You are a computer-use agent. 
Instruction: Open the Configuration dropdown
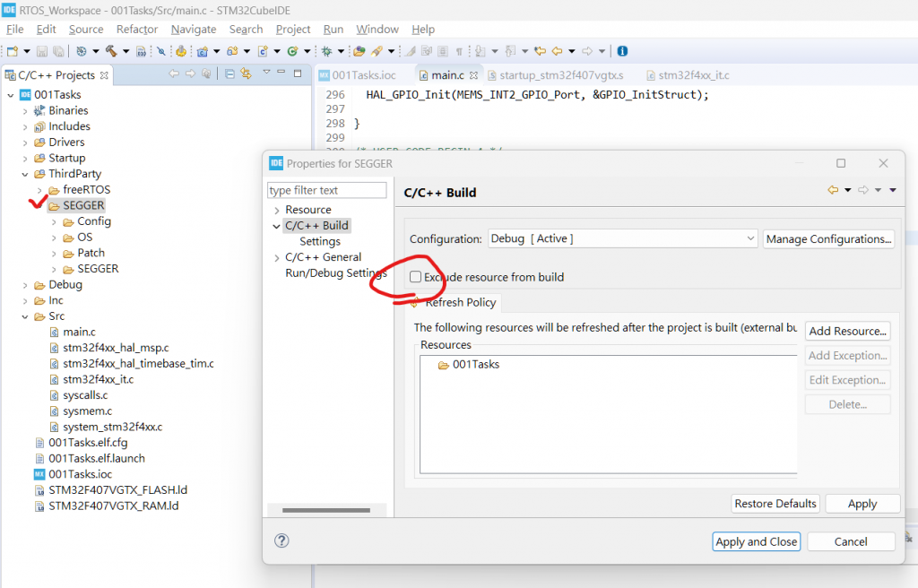click(623, 239)
